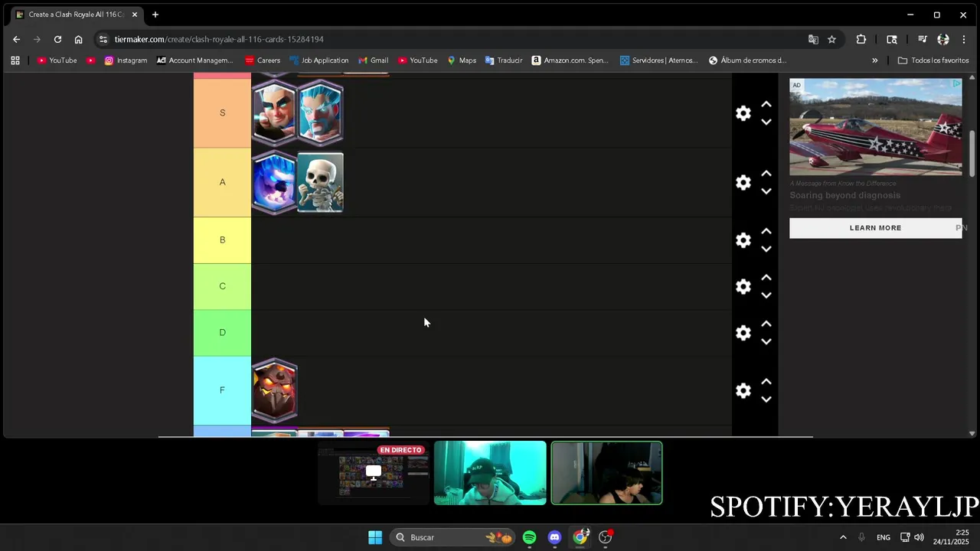Open Careers bookmark
Viewport: 980px width, 551px height.
(x=263, y=60)
